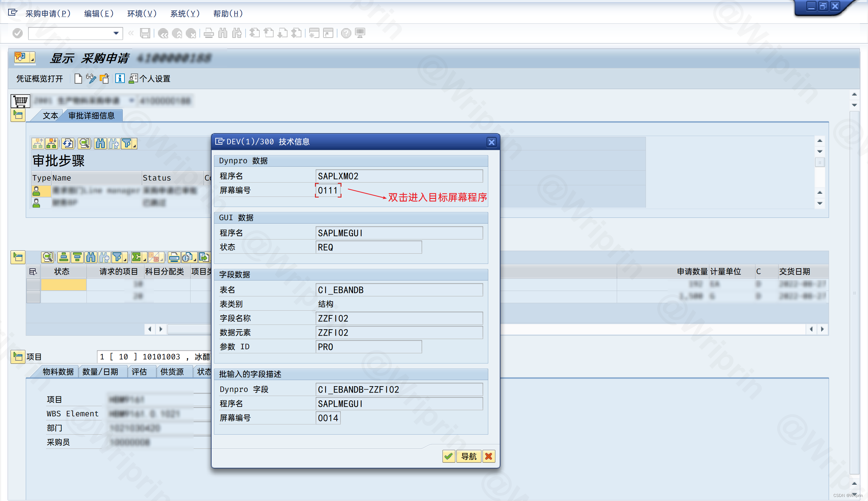Click the Sum Σ icon above the item list
The width and height of the screenshot is (868, 501).
click(137, 257)
